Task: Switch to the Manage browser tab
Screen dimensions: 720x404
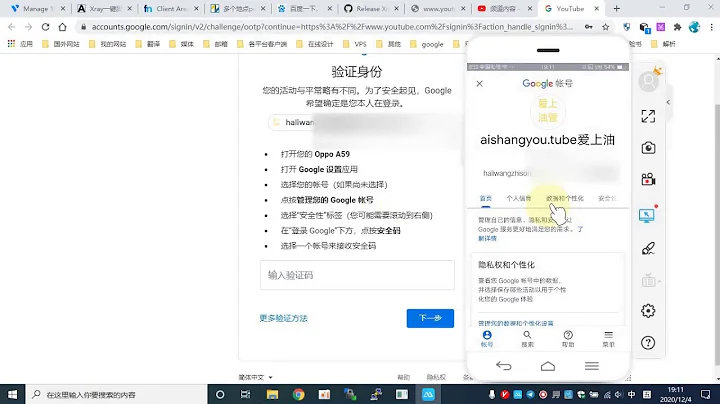Action: click(x=39, y=8)
